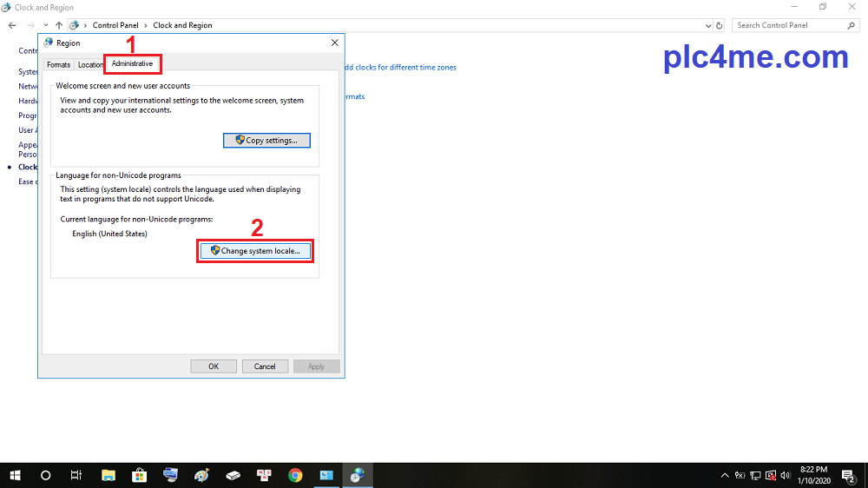868x488 pixels.
Task: Close the Region dialog window
Action: click(x=335, y=43)
